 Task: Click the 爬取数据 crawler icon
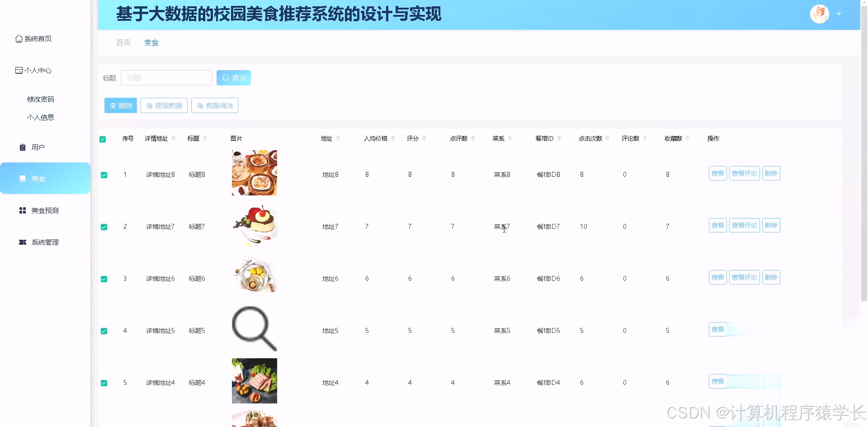pos(150,105)
